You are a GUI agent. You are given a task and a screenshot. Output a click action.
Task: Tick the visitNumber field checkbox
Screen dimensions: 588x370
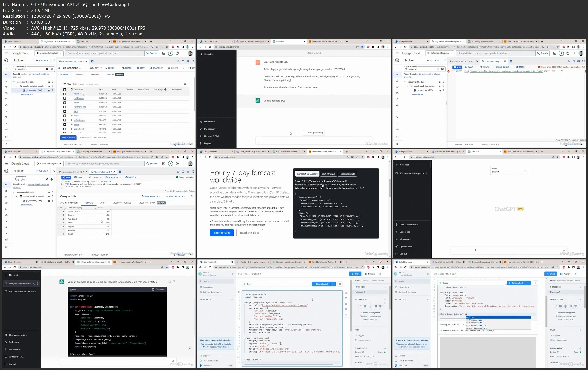click(x=65, y=98)
